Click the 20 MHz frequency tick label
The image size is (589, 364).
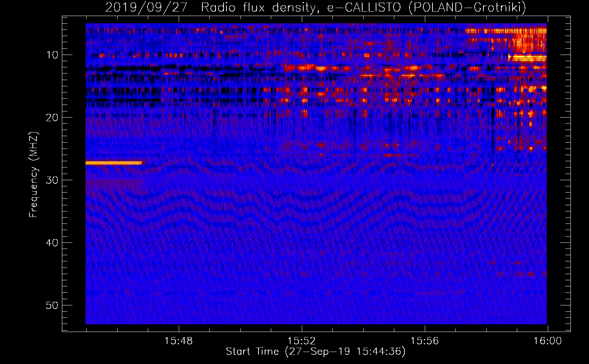click(x=52, y=118)
